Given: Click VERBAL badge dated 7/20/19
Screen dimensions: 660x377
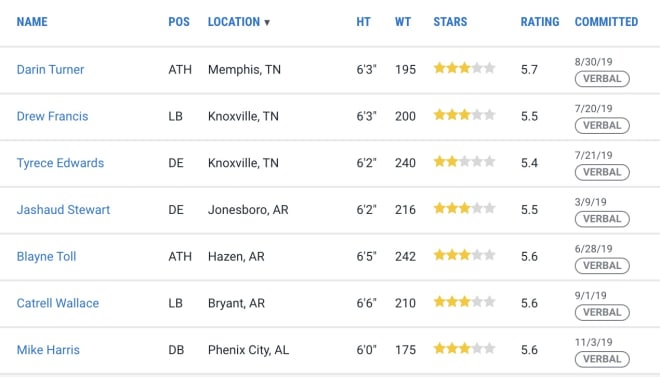Looking at the screenshot, I should [602, 125].
